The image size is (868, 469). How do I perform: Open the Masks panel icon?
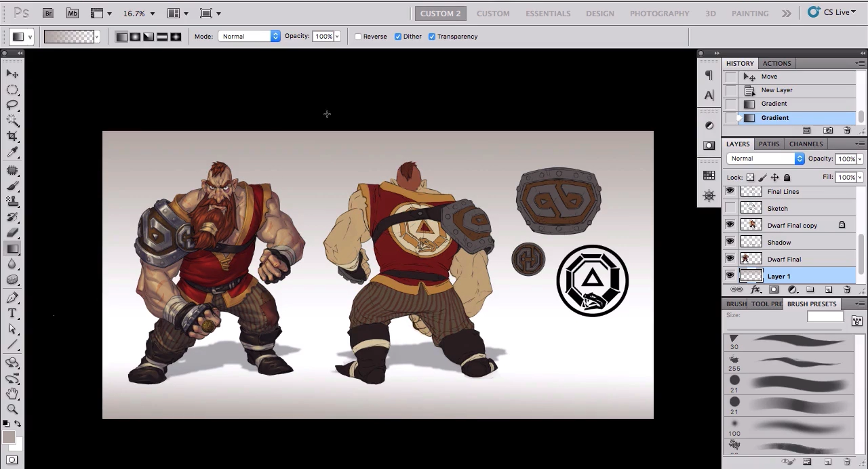[x=709, y=145]
